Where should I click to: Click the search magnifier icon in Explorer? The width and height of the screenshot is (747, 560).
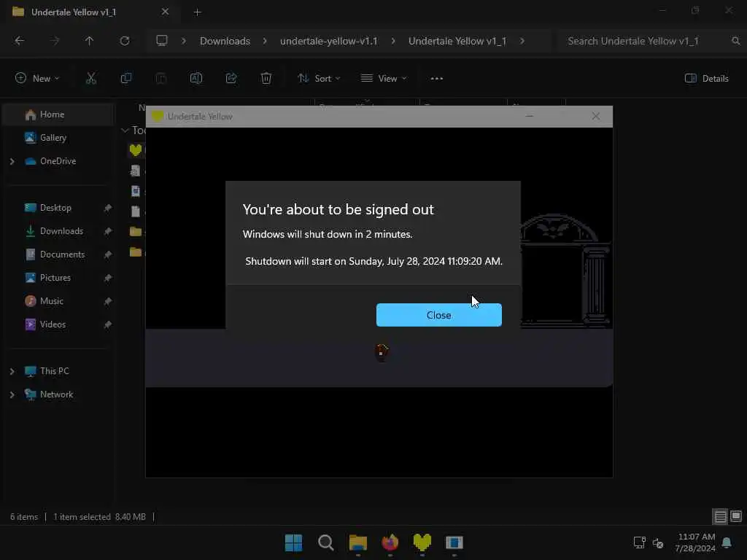[736, 41]
